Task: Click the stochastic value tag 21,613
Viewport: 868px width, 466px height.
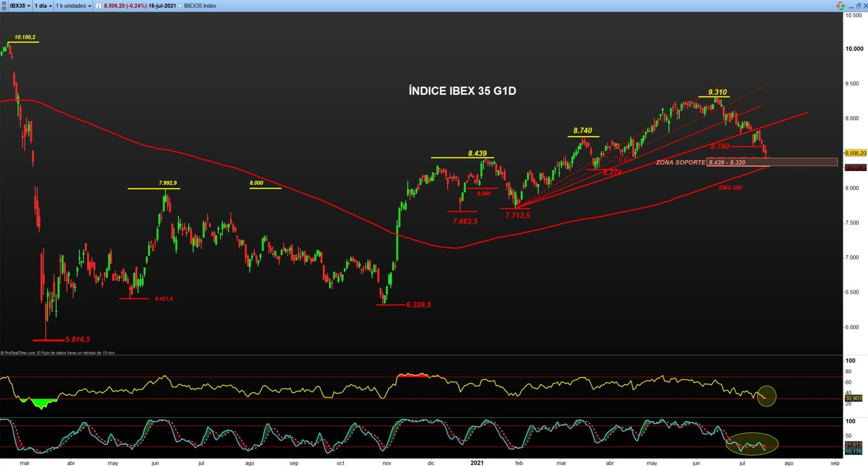Action: (x=854, y=445)
